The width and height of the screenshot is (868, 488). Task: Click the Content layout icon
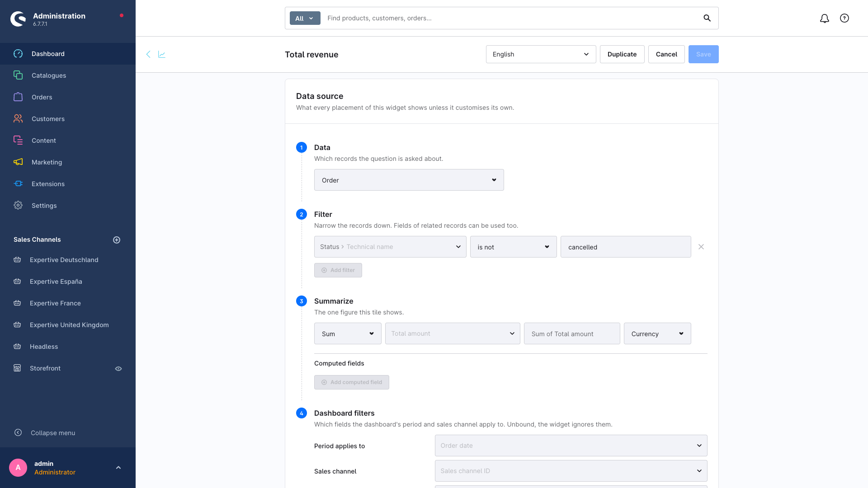[x=18, y=141]
